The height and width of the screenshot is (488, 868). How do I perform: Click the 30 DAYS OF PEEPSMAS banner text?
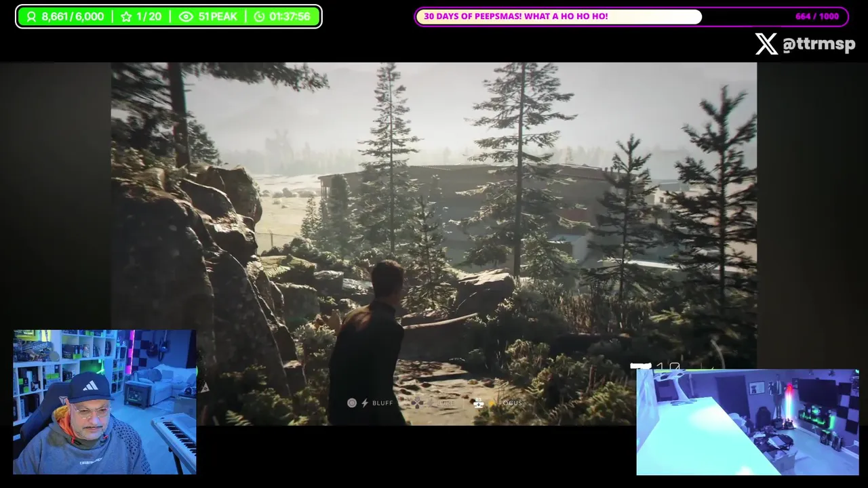click(516, 16)
